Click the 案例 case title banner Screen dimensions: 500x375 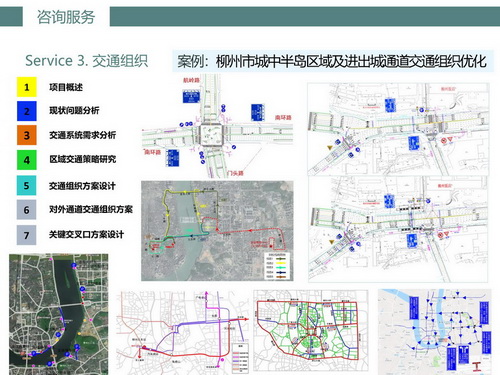pos(332,61)
